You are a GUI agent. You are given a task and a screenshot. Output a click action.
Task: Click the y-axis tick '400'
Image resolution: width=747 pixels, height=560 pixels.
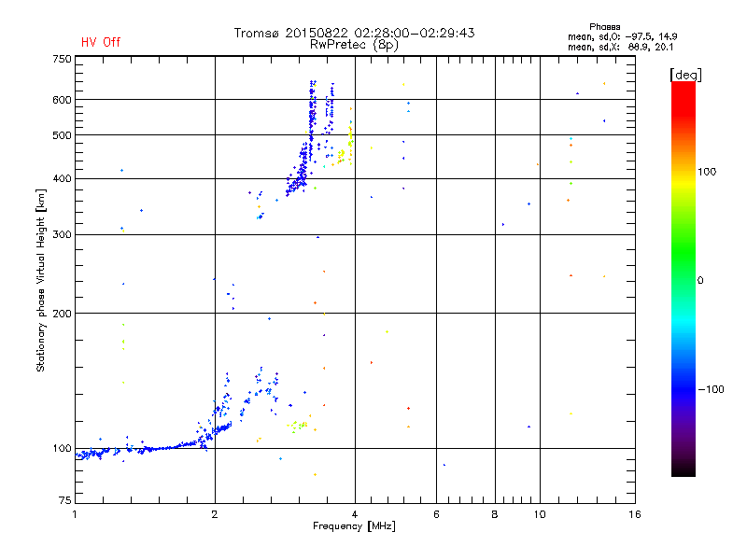tap(62, 179)
